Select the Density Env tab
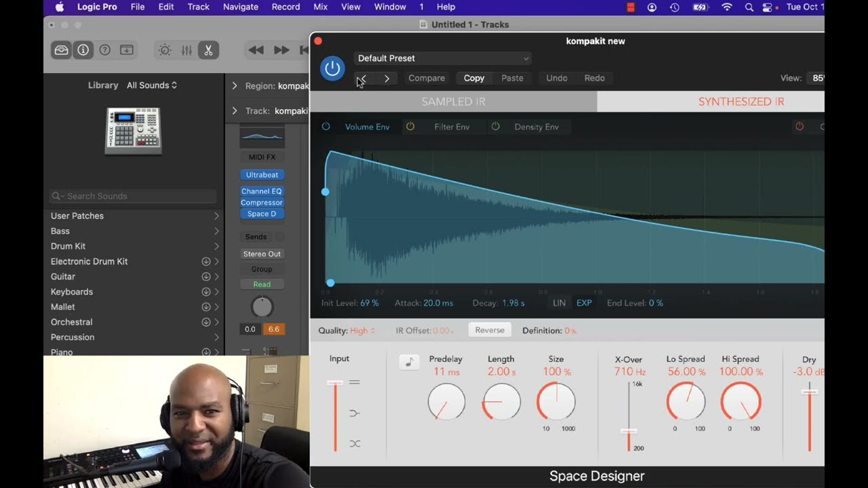This screenshot has width=868, height=488. pos(536,127)
